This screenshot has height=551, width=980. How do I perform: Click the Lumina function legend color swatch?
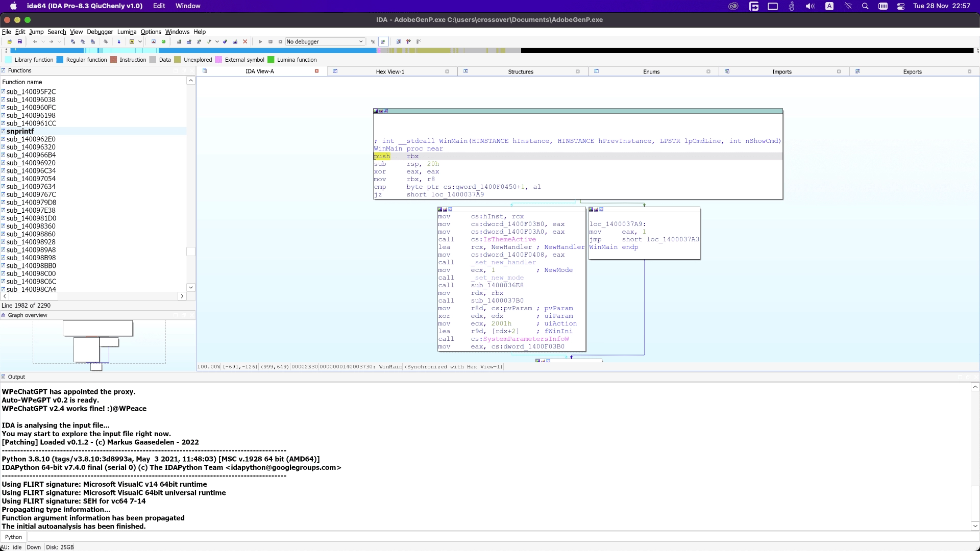click(x=271, y=60)
